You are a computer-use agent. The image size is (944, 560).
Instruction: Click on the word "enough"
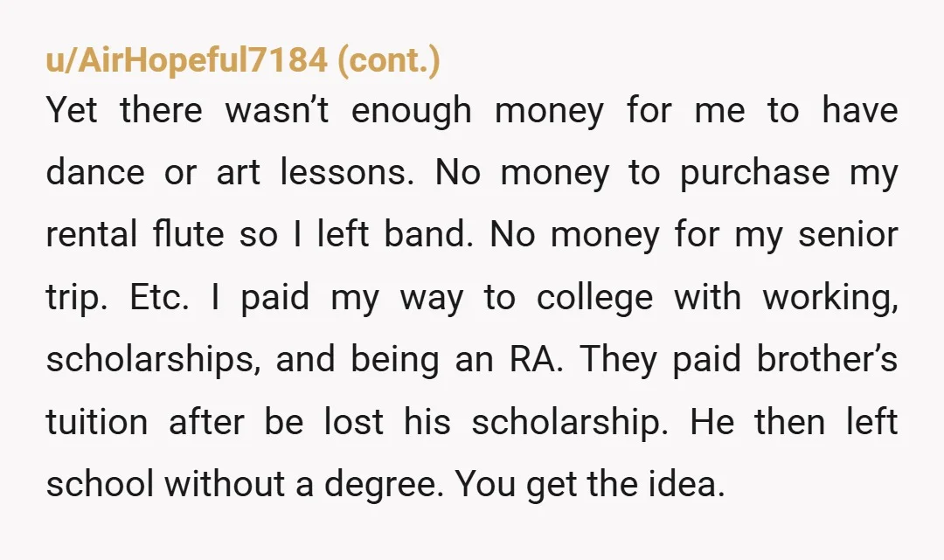point(411,113)
